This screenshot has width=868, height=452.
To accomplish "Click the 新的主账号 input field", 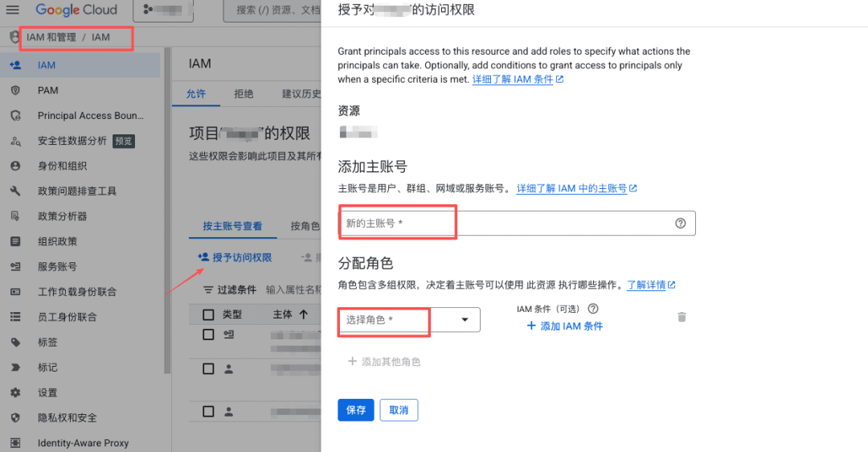I will 506,224.
